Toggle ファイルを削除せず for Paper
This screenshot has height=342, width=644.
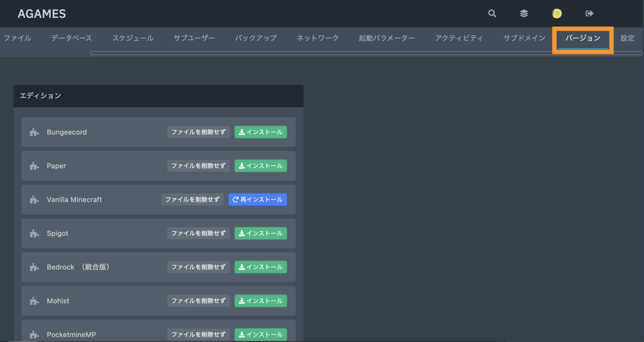(198, 166)
